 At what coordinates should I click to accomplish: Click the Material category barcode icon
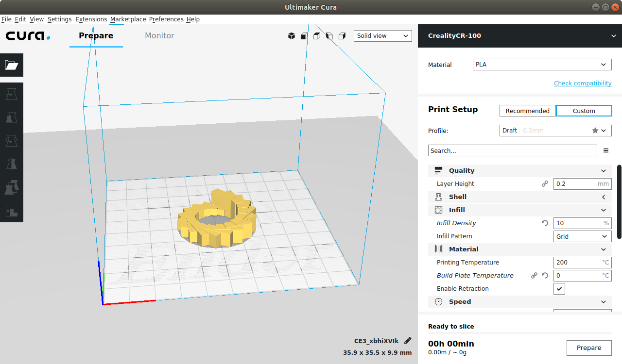coord(439,249)
